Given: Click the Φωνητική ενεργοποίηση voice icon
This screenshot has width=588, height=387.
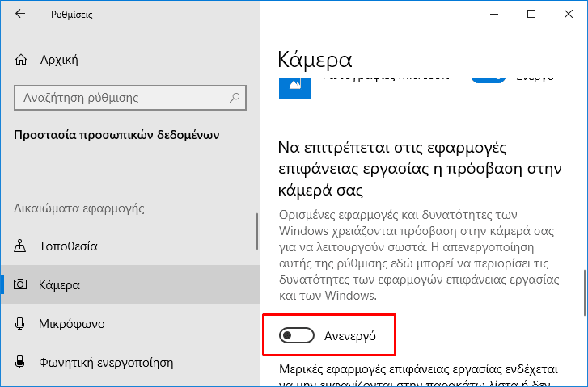Looking at the screenshot, I should click(20, 362).
